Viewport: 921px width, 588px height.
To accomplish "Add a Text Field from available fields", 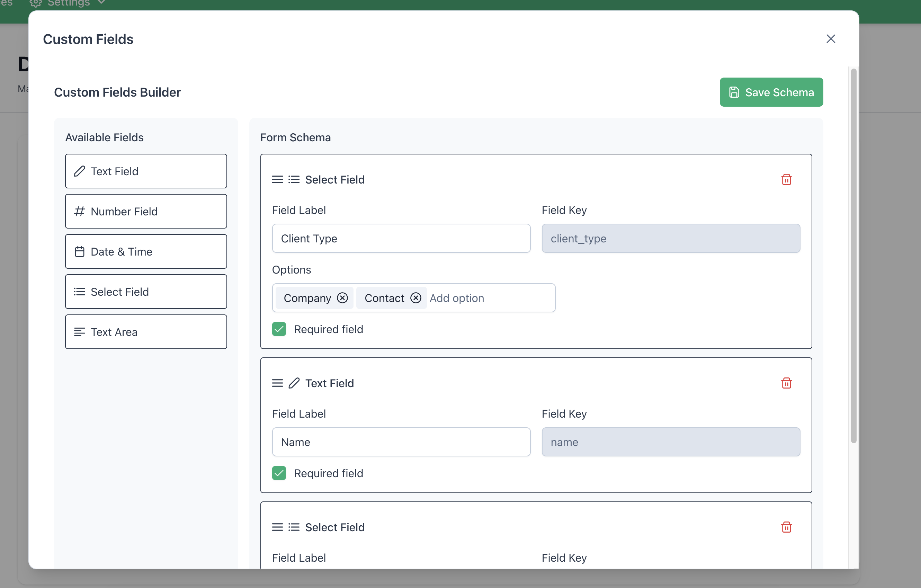I will (146, 171).
